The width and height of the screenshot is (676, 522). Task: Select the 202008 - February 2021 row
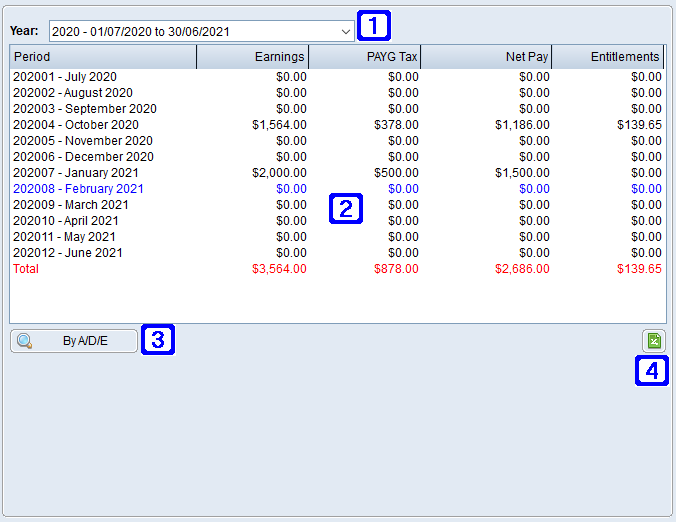(x=338, y=188)
